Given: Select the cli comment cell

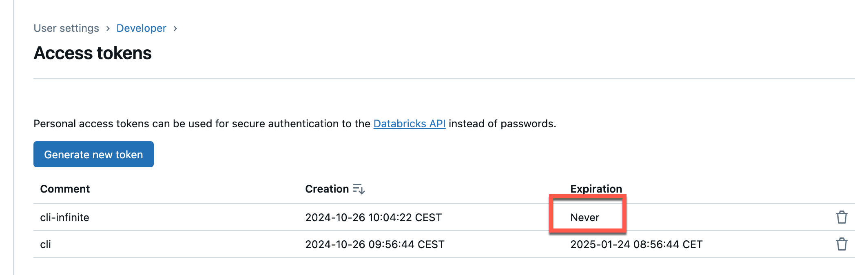Looking at the screenshot, I should 45,244.
